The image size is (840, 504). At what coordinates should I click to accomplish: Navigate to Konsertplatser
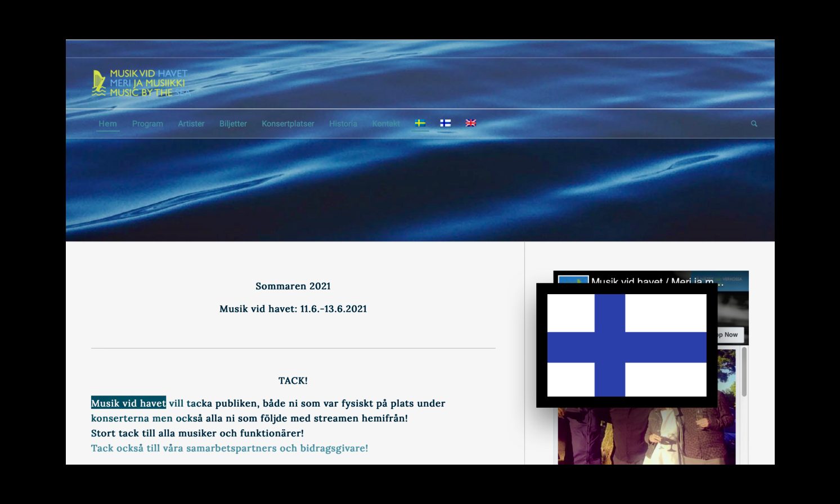click(288, 124)
